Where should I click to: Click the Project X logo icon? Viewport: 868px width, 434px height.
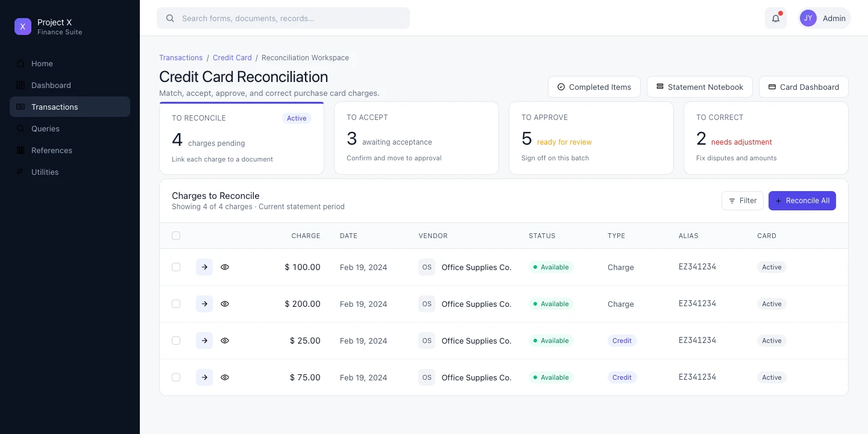point(23,27)
